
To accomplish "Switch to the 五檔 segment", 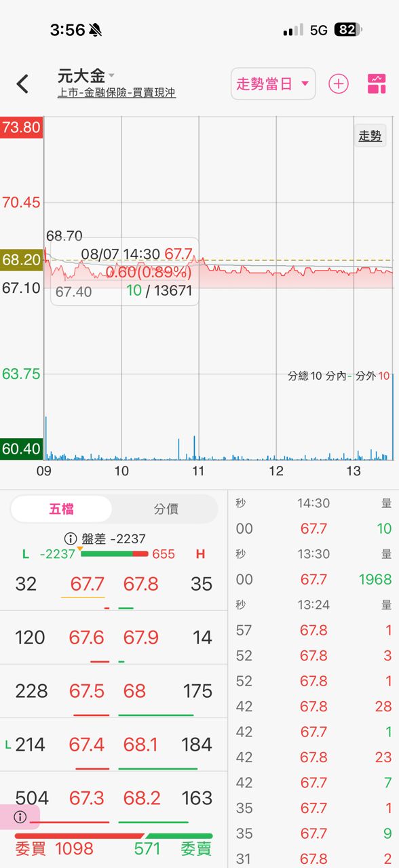I will pos(62,509).
